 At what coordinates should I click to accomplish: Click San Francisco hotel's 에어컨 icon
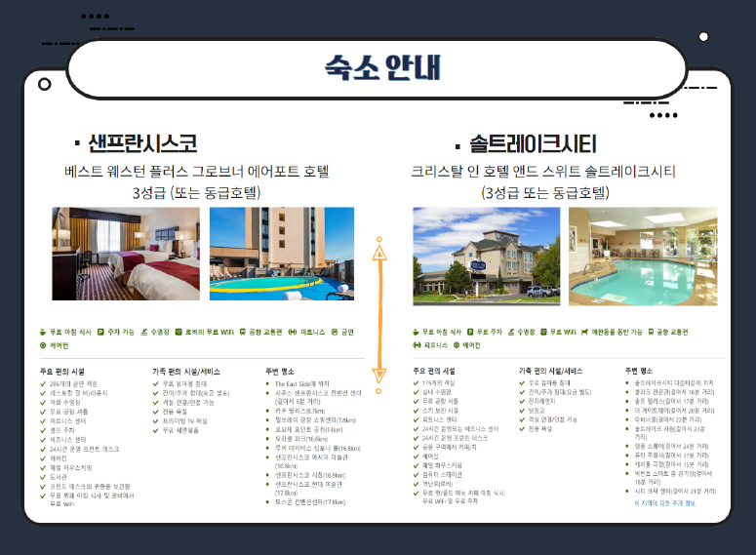(43, 345)
